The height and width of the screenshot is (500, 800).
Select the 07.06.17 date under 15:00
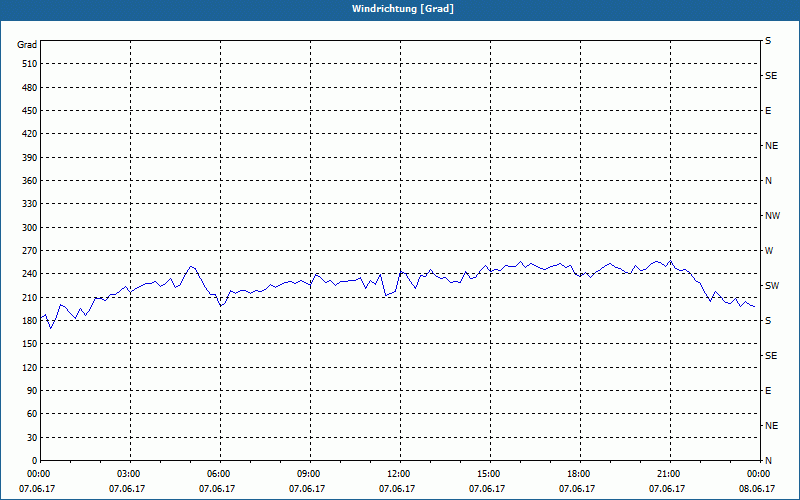click(x=487, y=489)
